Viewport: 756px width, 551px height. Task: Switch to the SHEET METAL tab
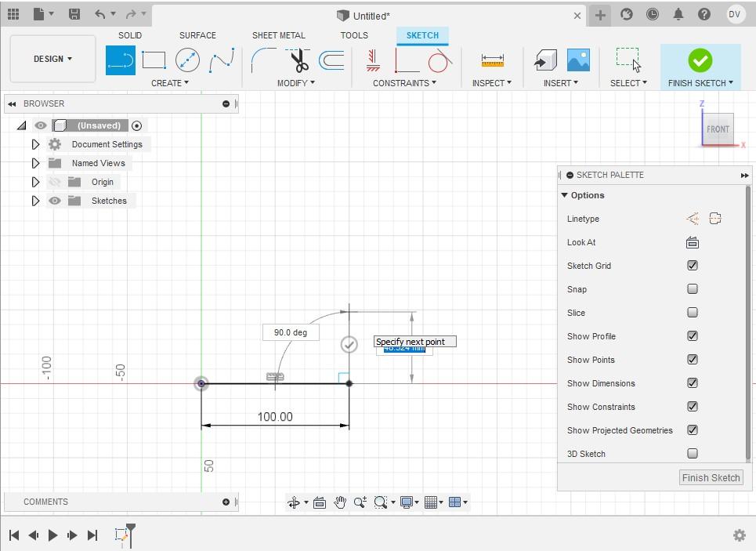point(279,35)
